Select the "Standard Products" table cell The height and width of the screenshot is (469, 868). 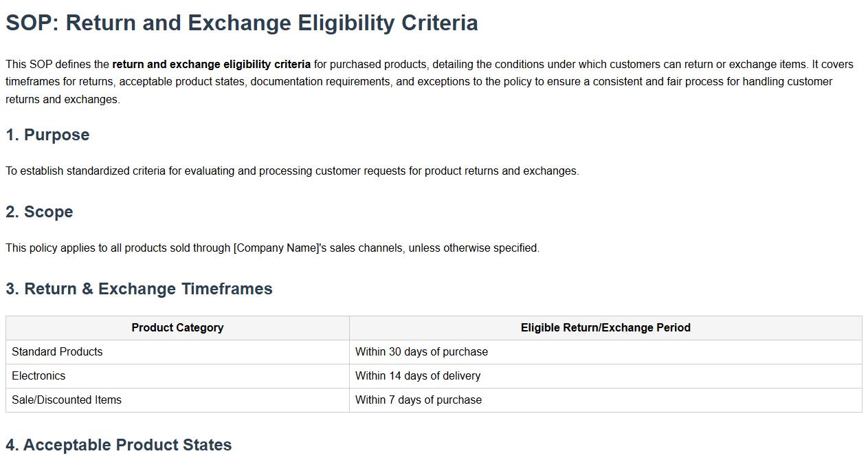point(57,352)
